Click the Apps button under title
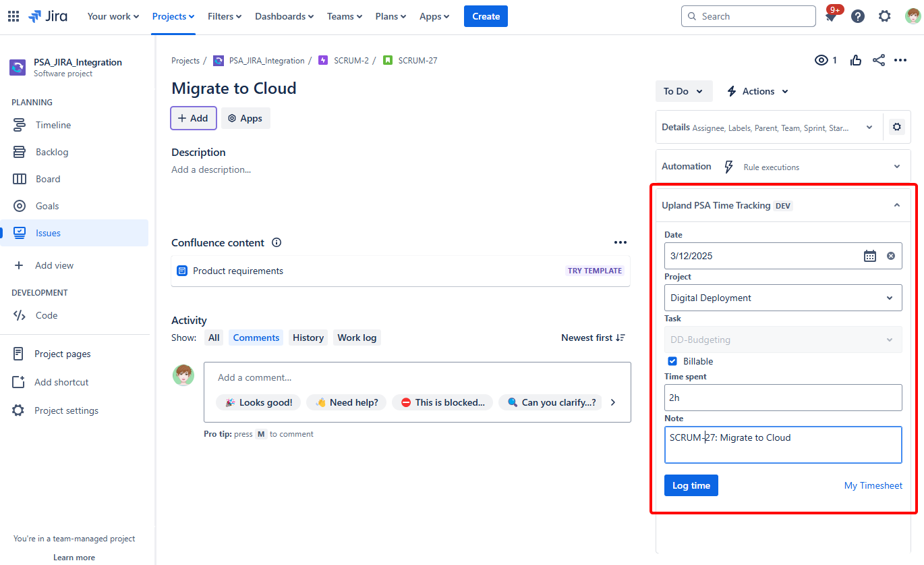Screen dimensions: 924x565 [x=246, y=118]
